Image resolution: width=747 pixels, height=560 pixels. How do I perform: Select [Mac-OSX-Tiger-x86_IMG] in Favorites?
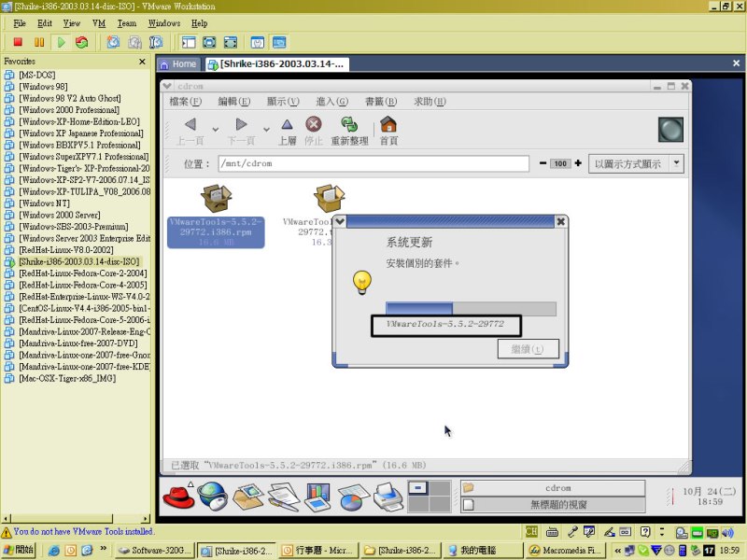(67, 378)
